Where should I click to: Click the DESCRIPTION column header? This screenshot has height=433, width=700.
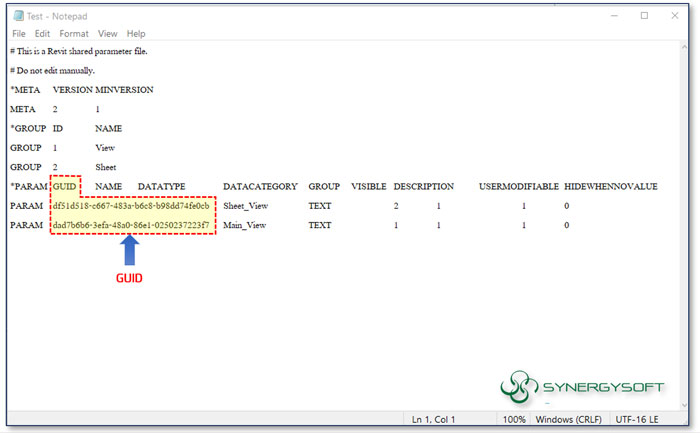[x=424, y=186]
